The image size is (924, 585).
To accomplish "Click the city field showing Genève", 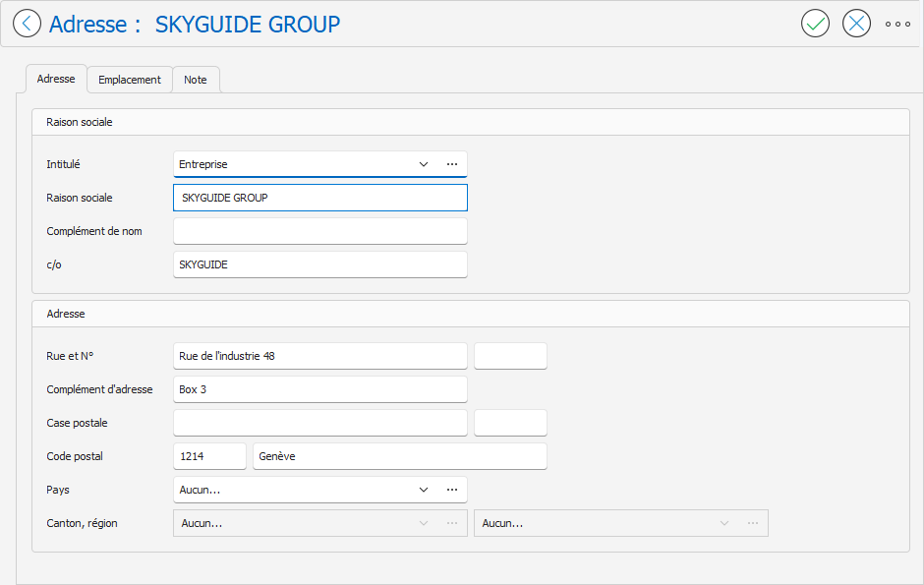I will 400,456.
